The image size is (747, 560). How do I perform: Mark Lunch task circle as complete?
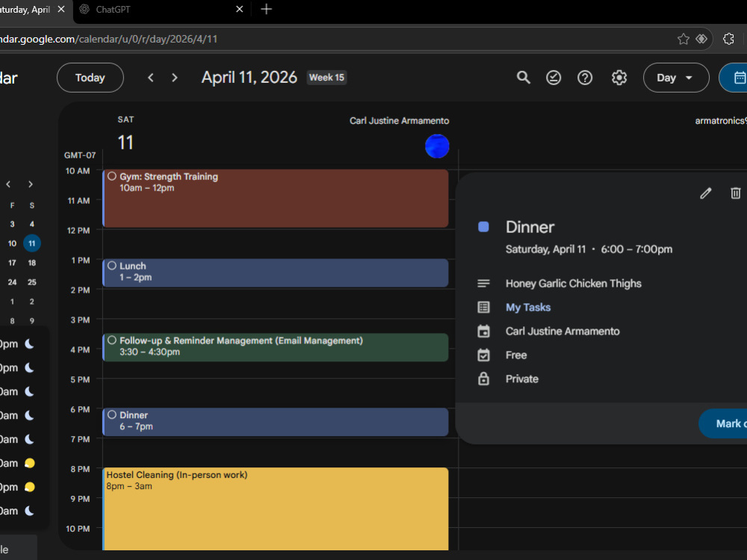112,266
